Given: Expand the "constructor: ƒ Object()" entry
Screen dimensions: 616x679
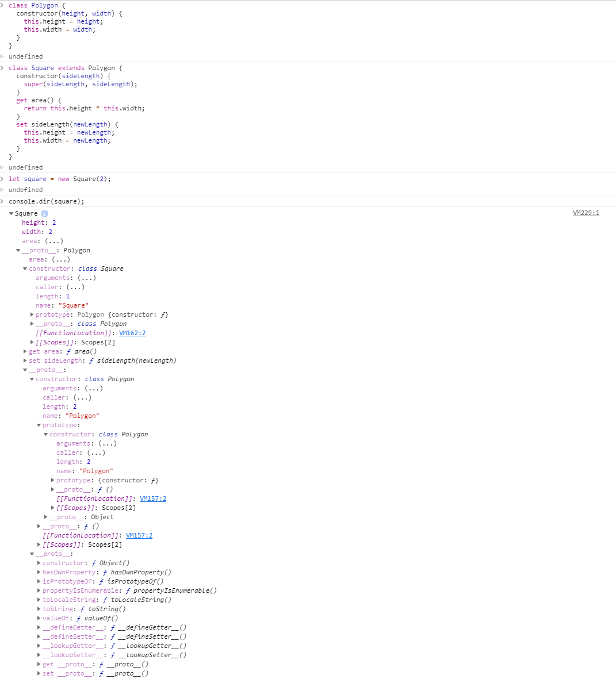Looking at the screenshot, I should (x=39, y=563).
